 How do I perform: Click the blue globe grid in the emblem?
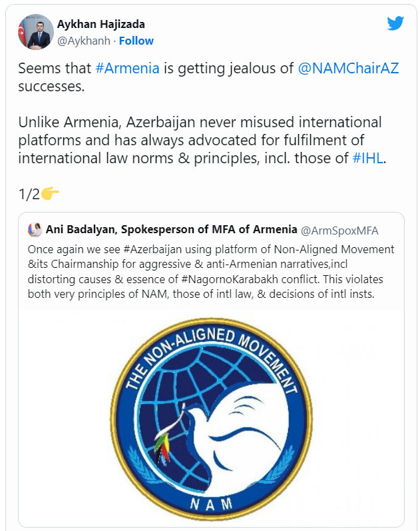click(173, 386)
